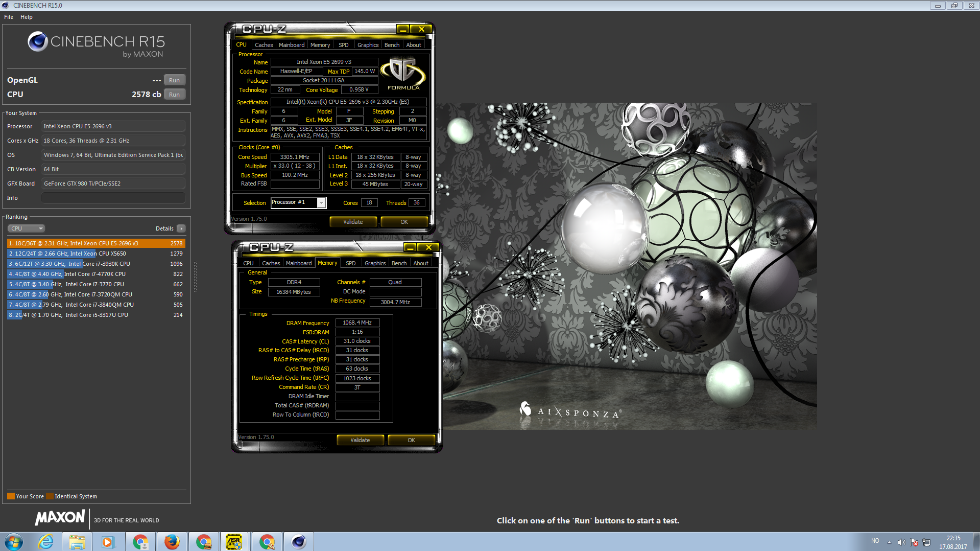Open Bench tab in lower CPU-Z window
Screen dimensions: 980x551
pyautogui.click(x=399, y=263)
